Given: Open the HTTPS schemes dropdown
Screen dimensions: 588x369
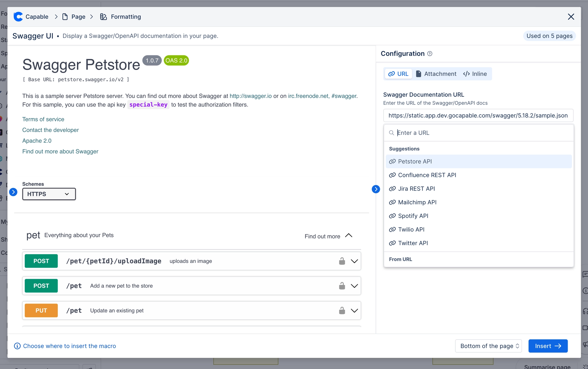Looking at the screenshot, I should (x=49, y=194).
